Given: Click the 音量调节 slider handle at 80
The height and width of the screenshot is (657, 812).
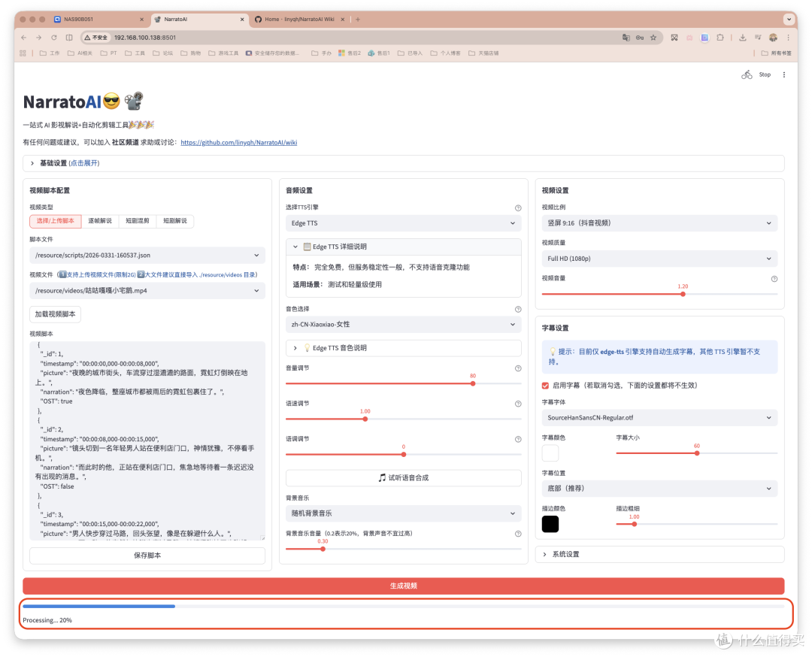Looking at the screenshot, I should pyautogui.click(x=473, y=383).
